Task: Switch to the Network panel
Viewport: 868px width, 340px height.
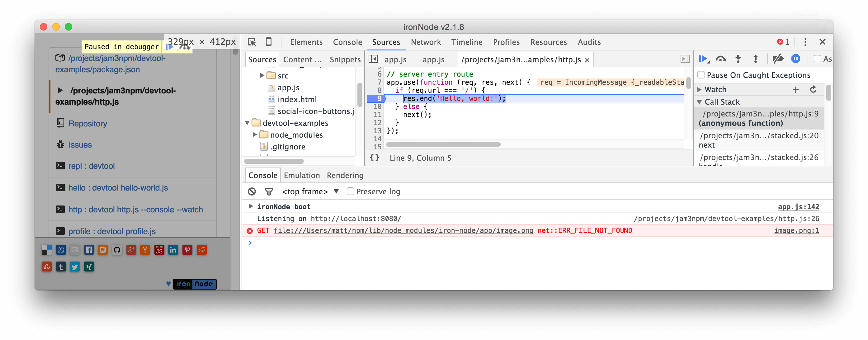Action: (426, 42)
